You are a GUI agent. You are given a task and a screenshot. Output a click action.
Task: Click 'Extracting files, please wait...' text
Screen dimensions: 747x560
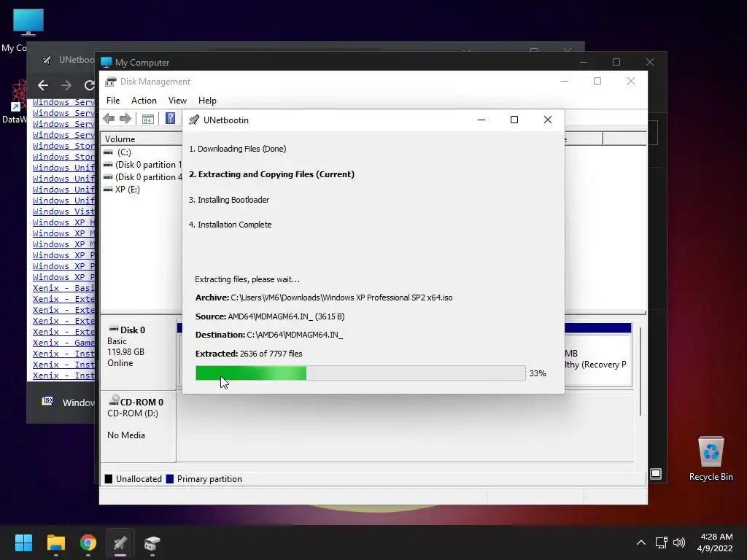pyautogui.click(x=247, y=279)
